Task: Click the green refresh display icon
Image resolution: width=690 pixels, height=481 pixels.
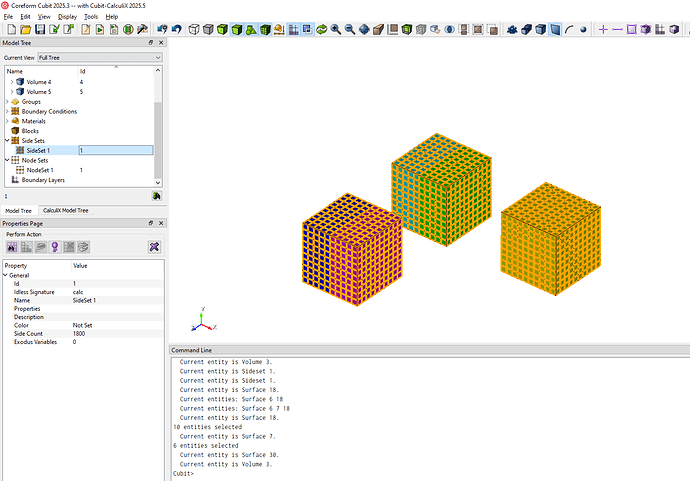Action: [x=322, y=29]
